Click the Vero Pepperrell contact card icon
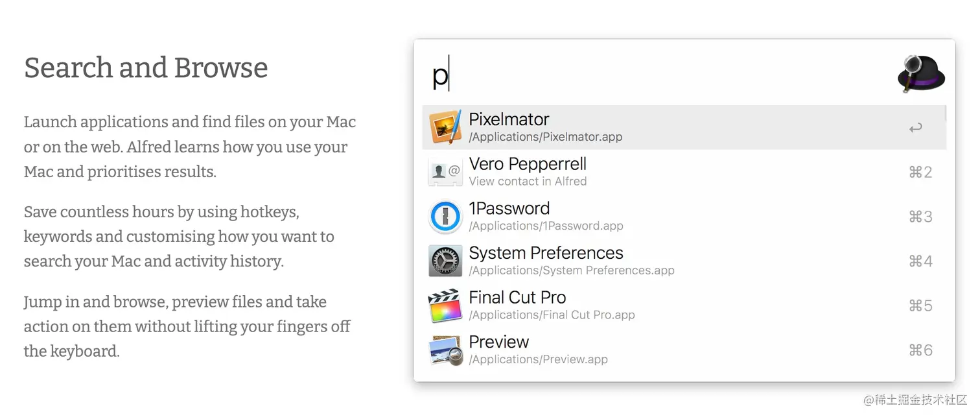This screenshot has height=419, width=980. point(445,172)
